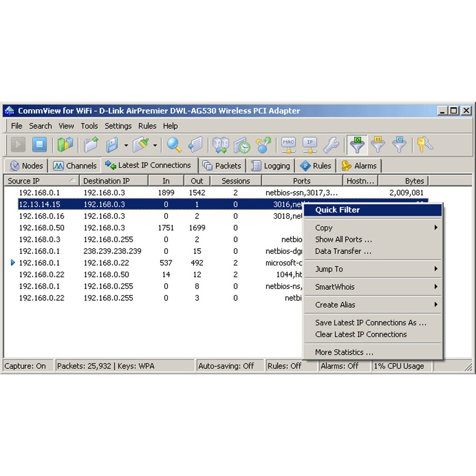Expand the Copy submenu
This screenshot has width=476, height=476.
[373, 228]
